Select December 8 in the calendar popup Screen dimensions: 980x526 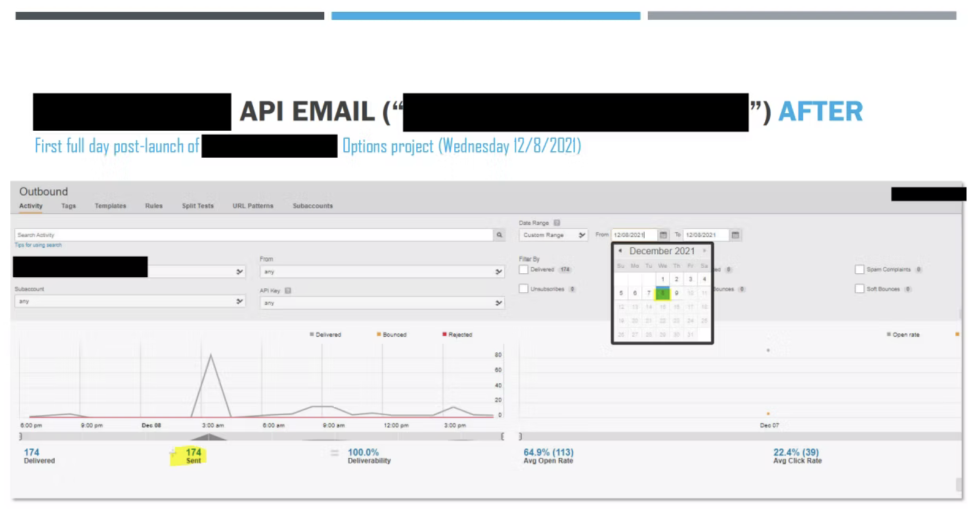pos(662,293)
